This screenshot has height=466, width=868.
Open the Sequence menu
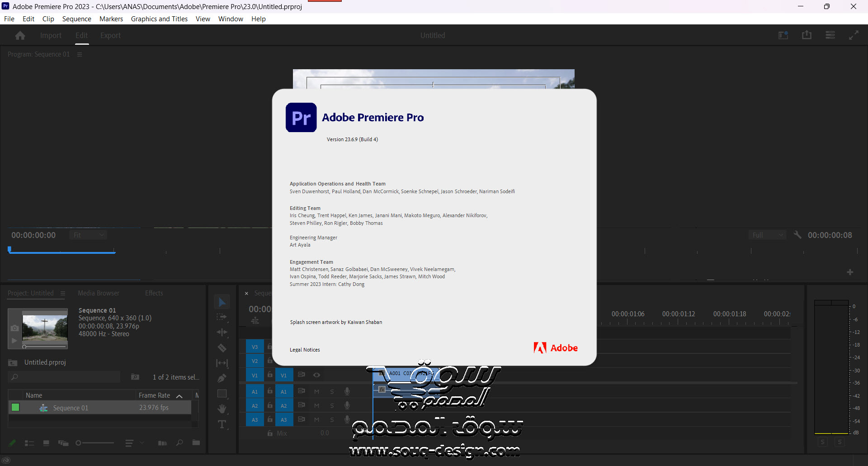pos(76,19)
